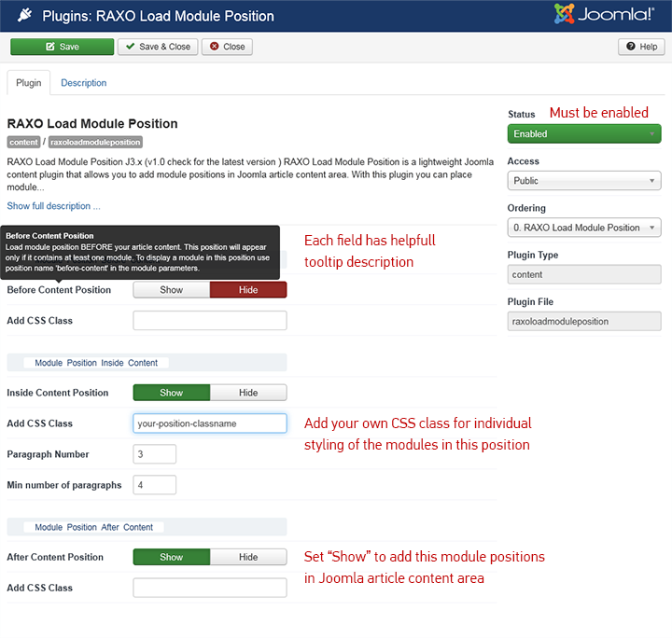The width and height of the screenshot is (672, 638).
Task: Switch to the Description tab
Action: pyautogui.click(x=84, y=83)
